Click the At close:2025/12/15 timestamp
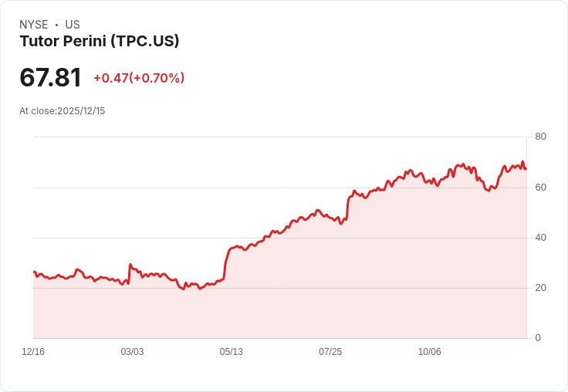Screen dimensions: 568x392 click(63, 111)
